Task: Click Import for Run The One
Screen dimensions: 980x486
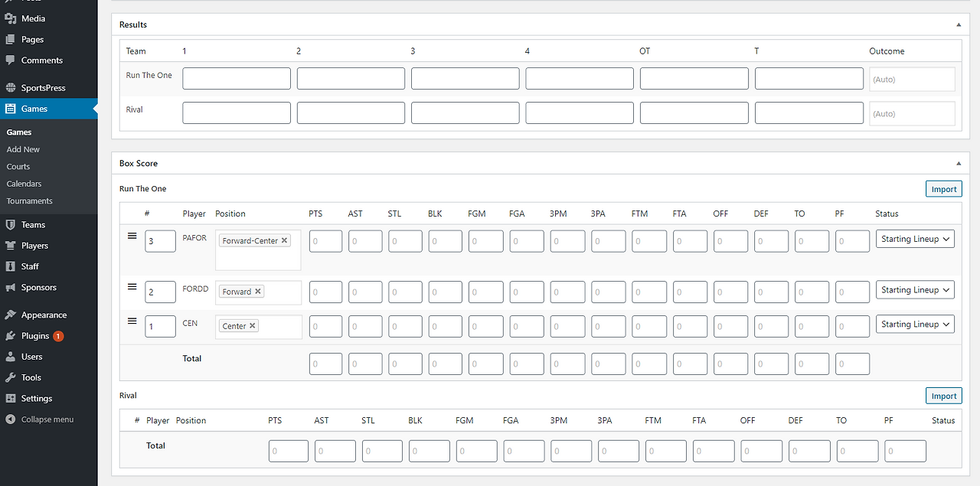Action: coord(943,189)
